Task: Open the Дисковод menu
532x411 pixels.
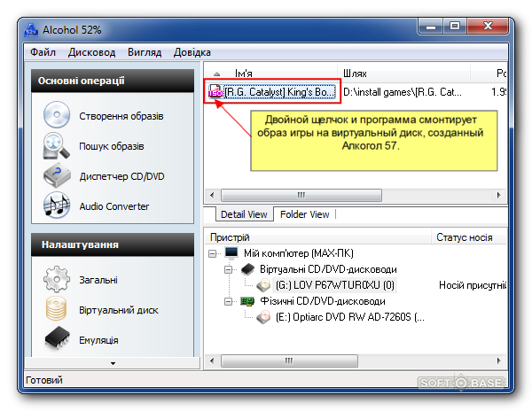Action: point(91,52)
